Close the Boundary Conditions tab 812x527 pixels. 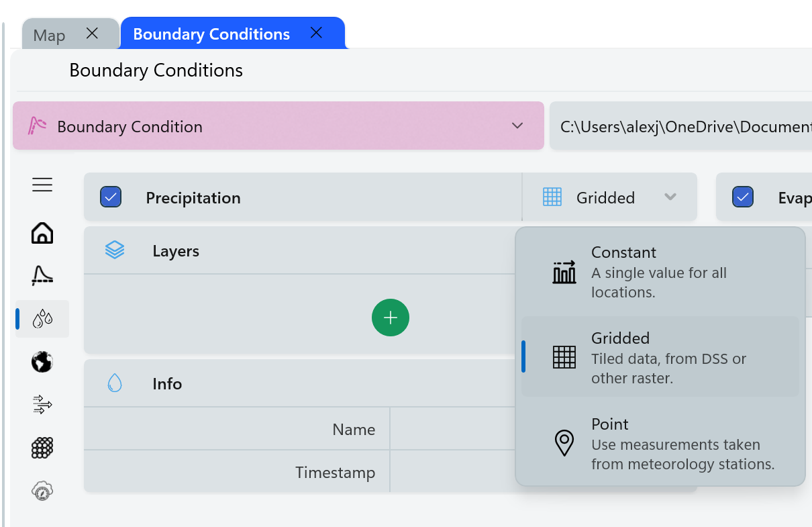[x=316, y=33]
